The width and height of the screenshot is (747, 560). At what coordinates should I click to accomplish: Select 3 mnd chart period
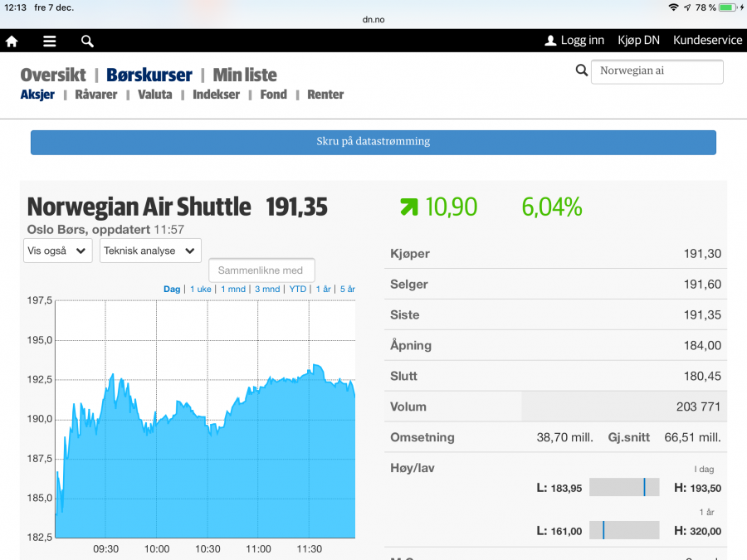pos(267,289)
